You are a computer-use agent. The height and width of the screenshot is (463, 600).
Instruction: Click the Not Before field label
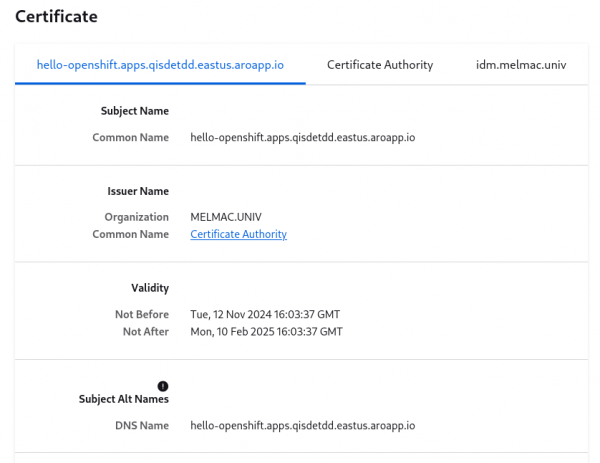[142, 314]
